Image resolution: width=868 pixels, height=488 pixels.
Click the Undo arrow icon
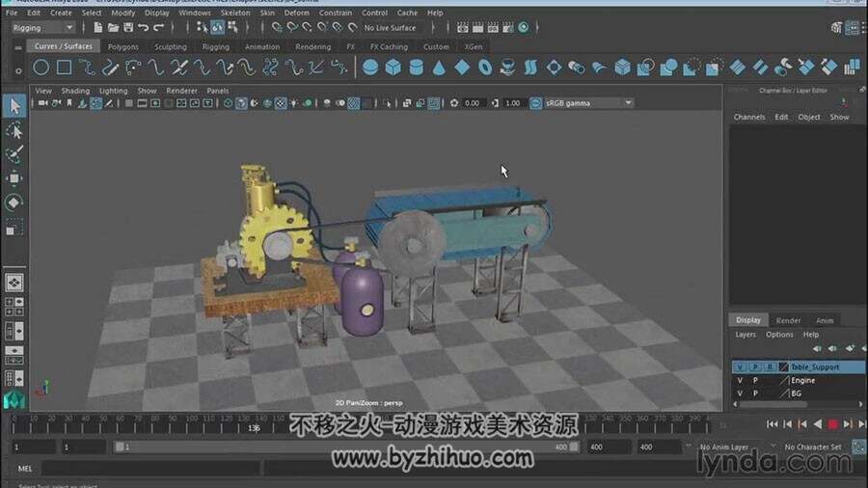click(144, 27)
